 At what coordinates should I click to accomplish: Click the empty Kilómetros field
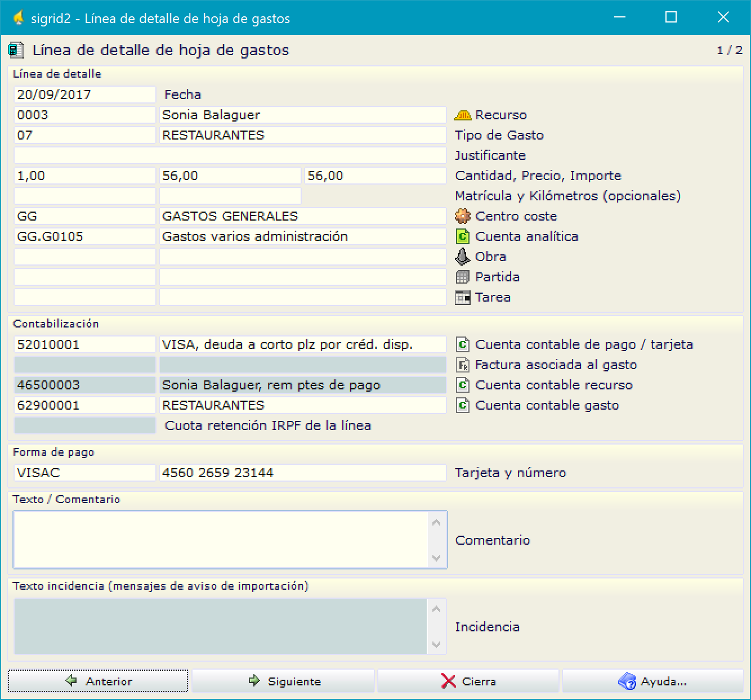(230, 196)
